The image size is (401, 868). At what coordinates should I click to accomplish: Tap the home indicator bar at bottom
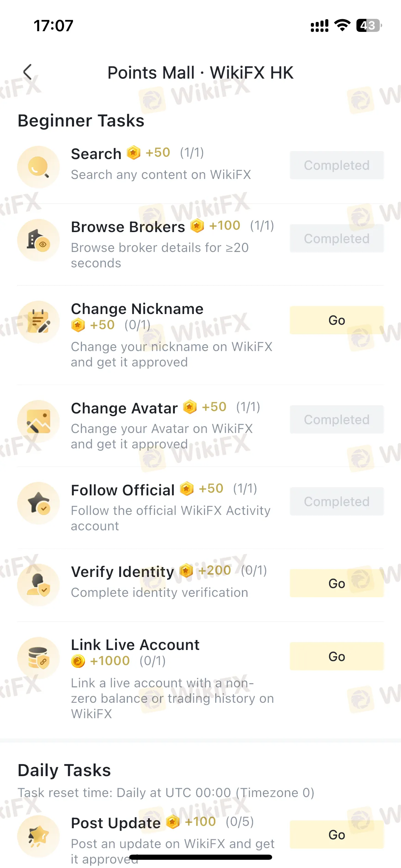tap(200, 857)
